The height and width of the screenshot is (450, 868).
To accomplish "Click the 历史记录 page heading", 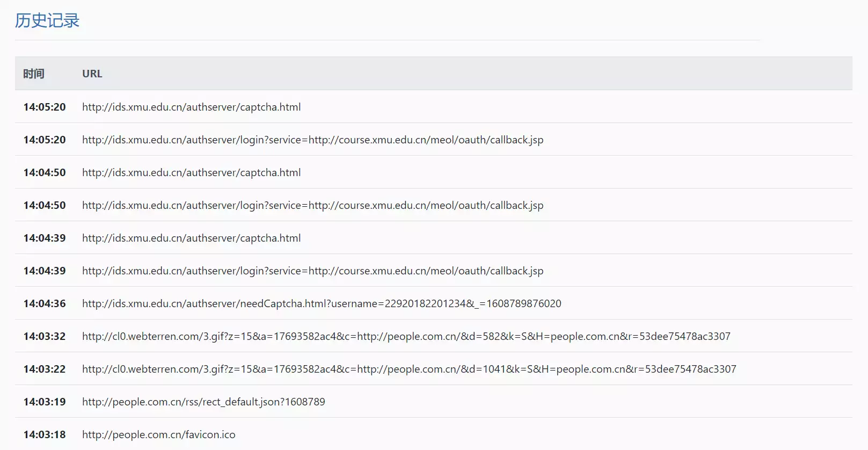I will pos(47,20).
